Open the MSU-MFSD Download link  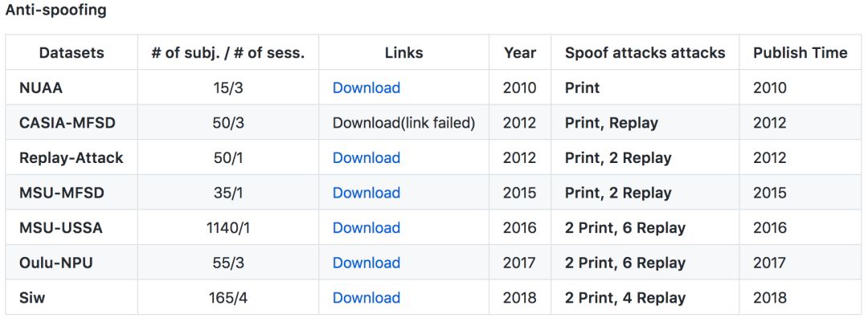click(366, 193)
